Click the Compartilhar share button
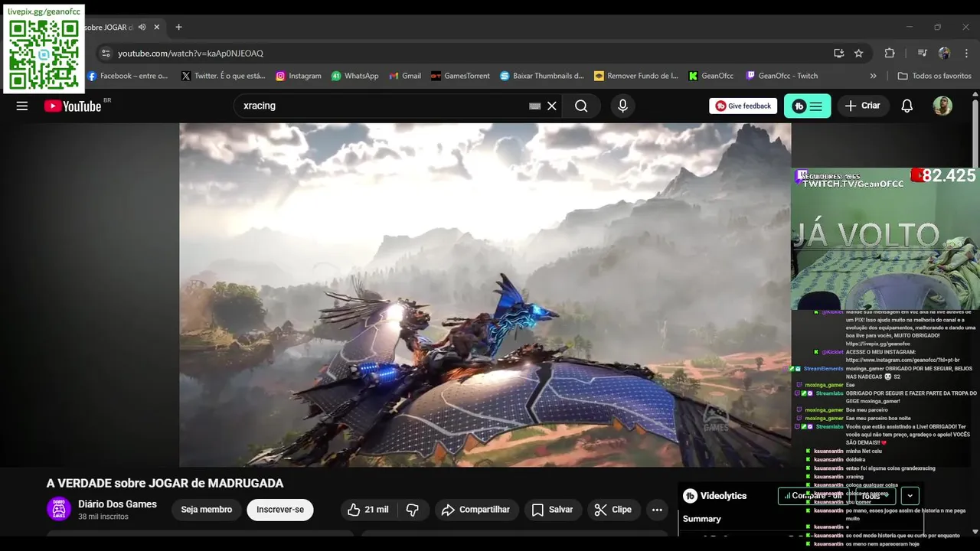Viewport: 980px width, 551px height. coord(477,510)
